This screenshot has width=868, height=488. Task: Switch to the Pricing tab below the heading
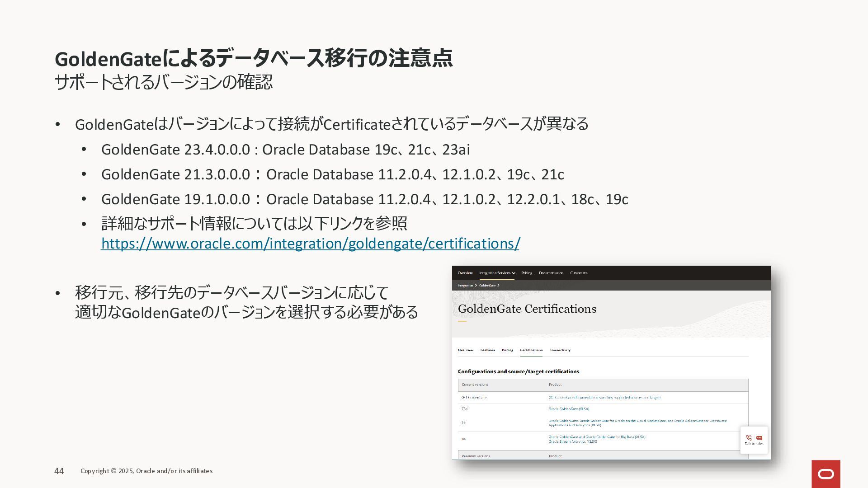(507, 350)
